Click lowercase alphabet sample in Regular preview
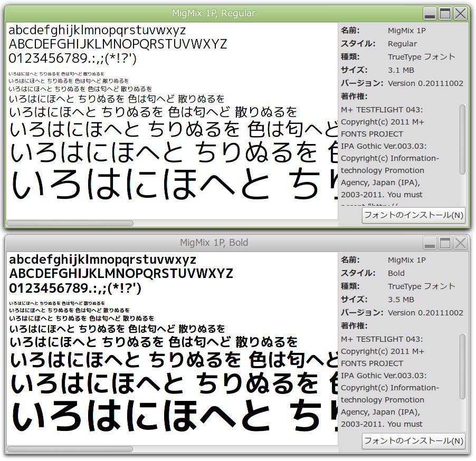 tap(97, 31)
